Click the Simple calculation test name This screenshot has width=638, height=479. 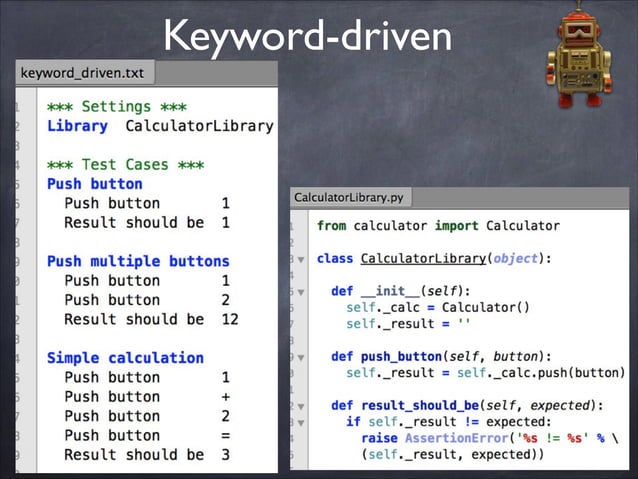click(125, 358)
